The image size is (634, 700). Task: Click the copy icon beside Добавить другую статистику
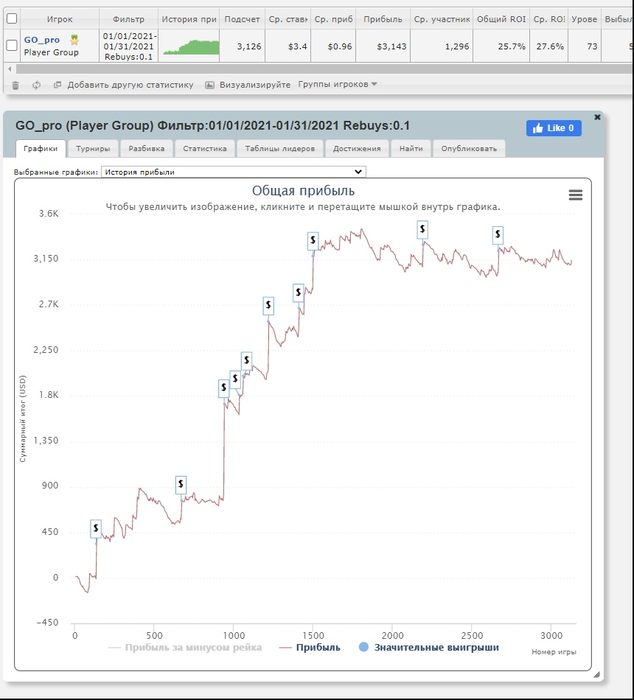(57, 84)
